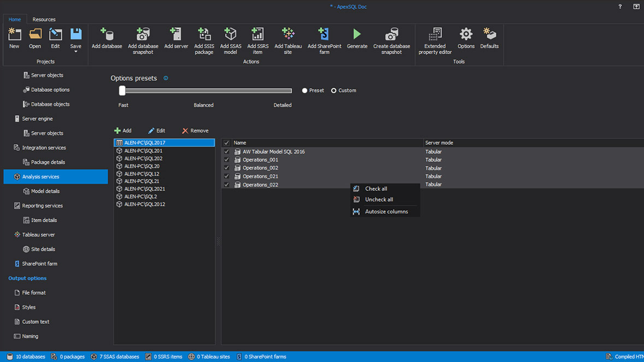Click Add SharePoint farm
Image resolution: width=644 pixels, height=362 pixels.
pos(324,41)
